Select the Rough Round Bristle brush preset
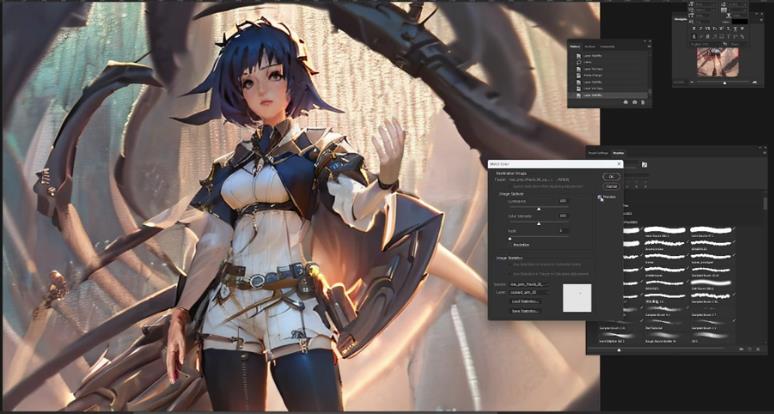774x414 pixels. coord(664,337)
